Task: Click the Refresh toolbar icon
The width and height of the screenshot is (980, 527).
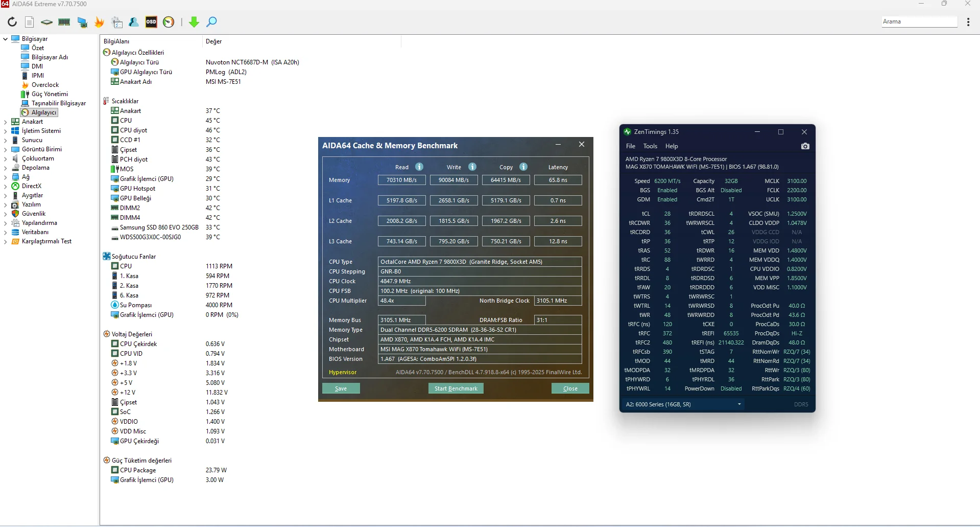Action: tap(12, 22)
